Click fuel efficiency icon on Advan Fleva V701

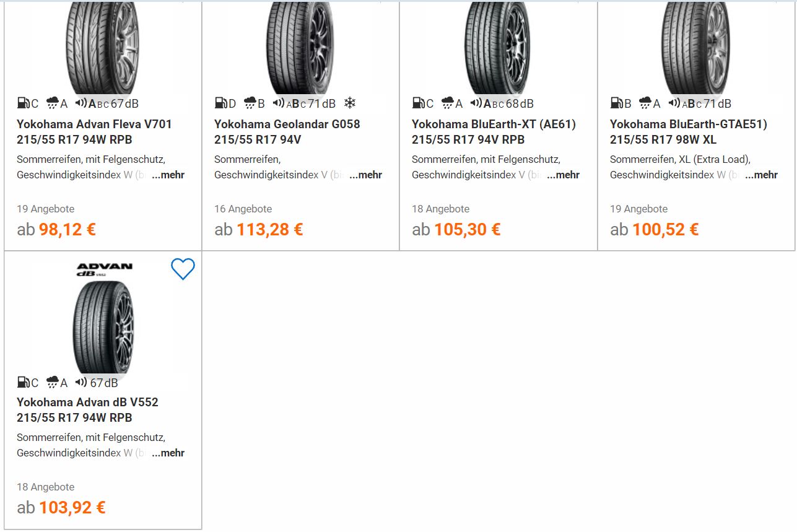[23, 103]
